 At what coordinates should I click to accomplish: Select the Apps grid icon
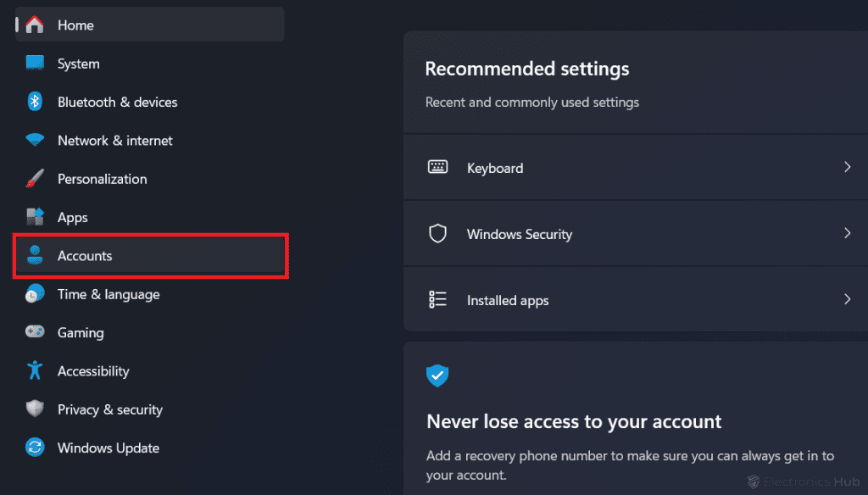click(35, 217)
